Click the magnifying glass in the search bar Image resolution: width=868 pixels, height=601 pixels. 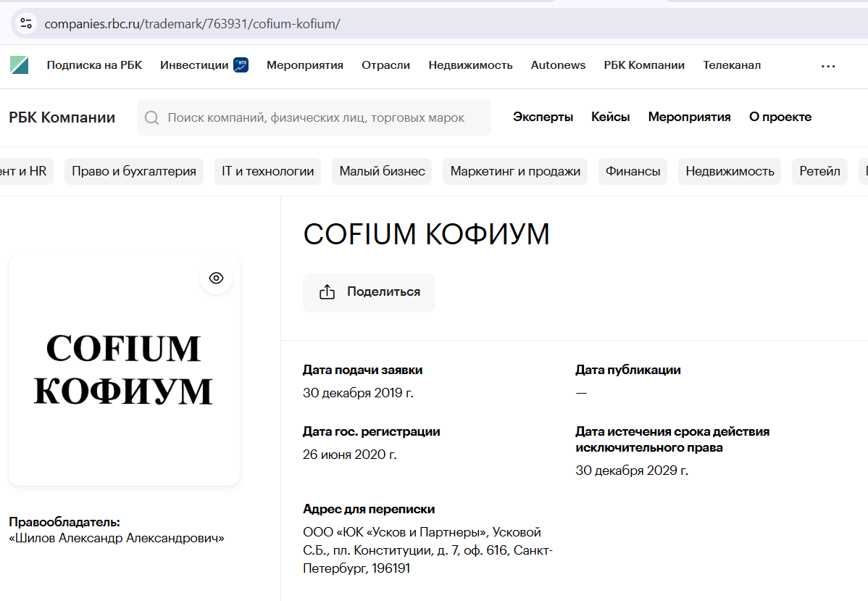(151, 117)
